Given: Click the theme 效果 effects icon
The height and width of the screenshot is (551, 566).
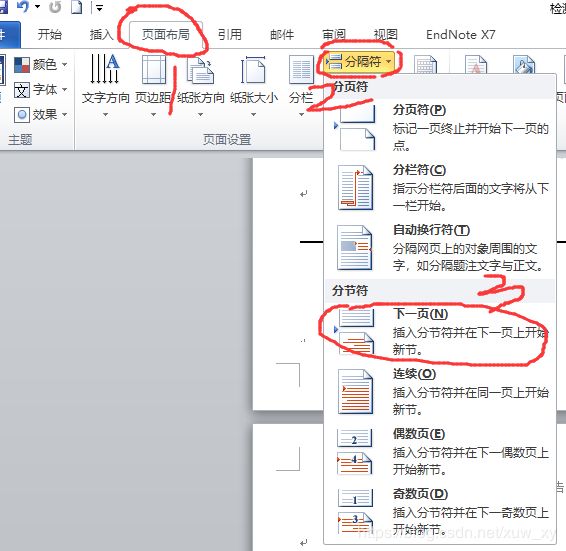Looking at the screenshot, I should (x=22, y=115).
